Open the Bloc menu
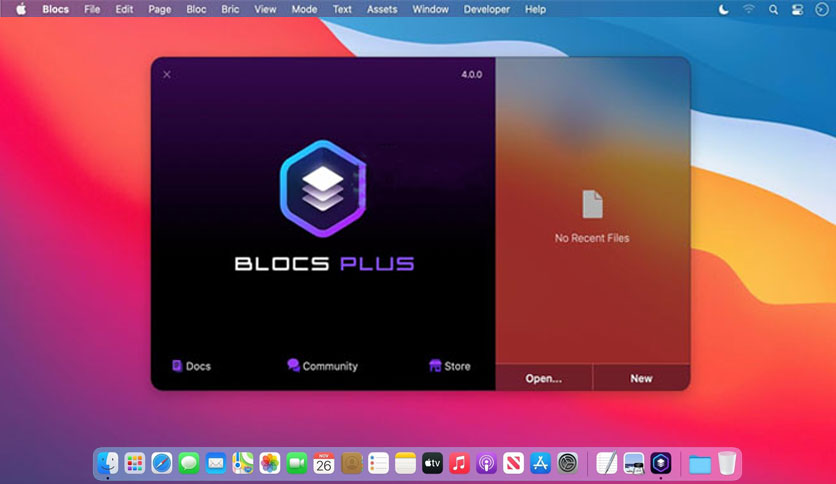The image size is (836, 484). 196,9
